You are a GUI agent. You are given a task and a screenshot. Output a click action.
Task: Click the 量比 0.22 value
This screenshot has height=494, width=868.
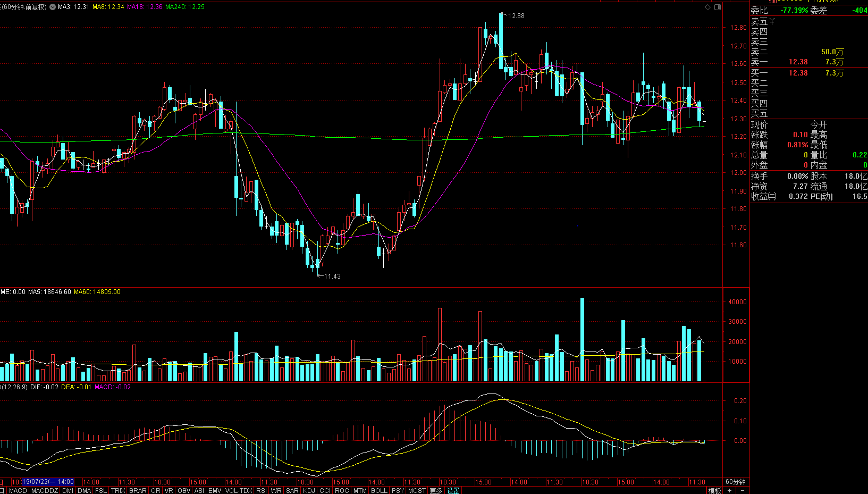tap(860, 155)
